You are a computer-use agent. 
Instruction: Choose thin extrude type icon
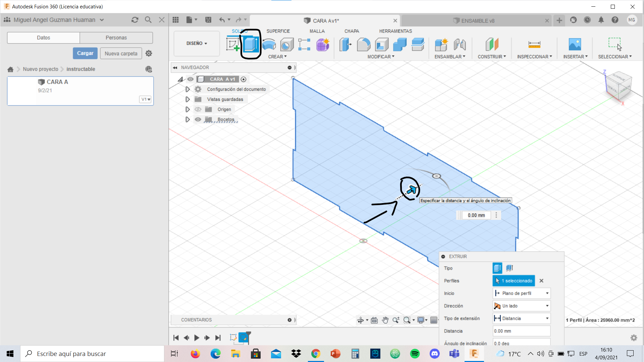click(509, 268)
